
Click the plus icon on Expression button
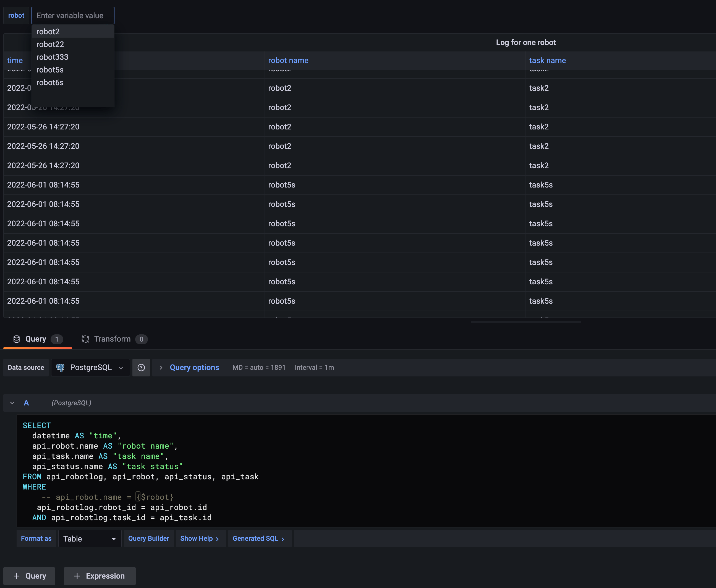[x=77, y=576]
